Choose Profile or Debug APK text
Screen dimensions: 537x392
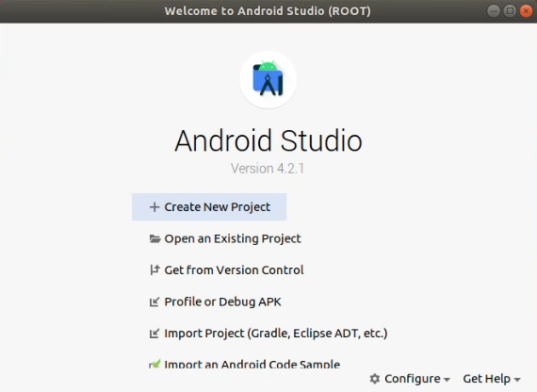[x=222, y=302]
